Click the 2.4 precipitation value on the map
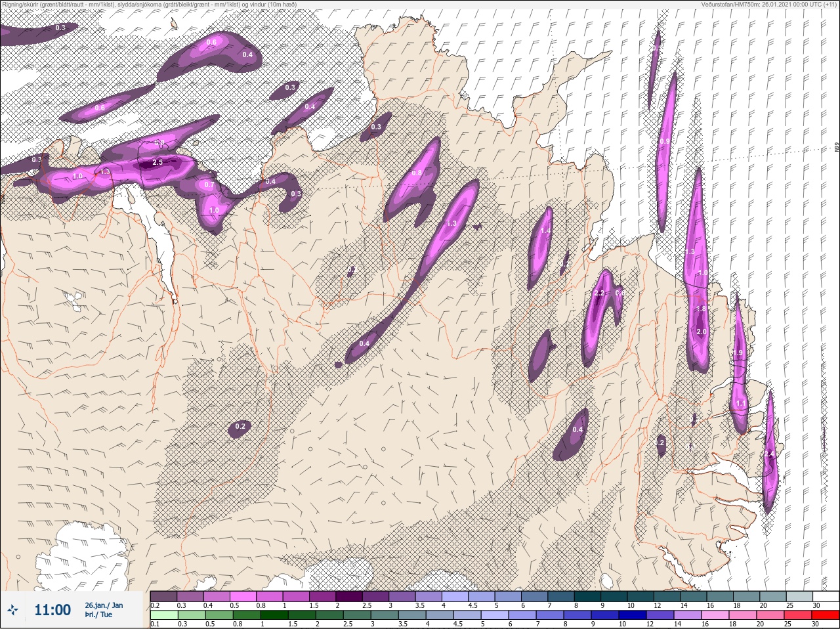This screenshot has width=840, height=629. coord(770,454)
